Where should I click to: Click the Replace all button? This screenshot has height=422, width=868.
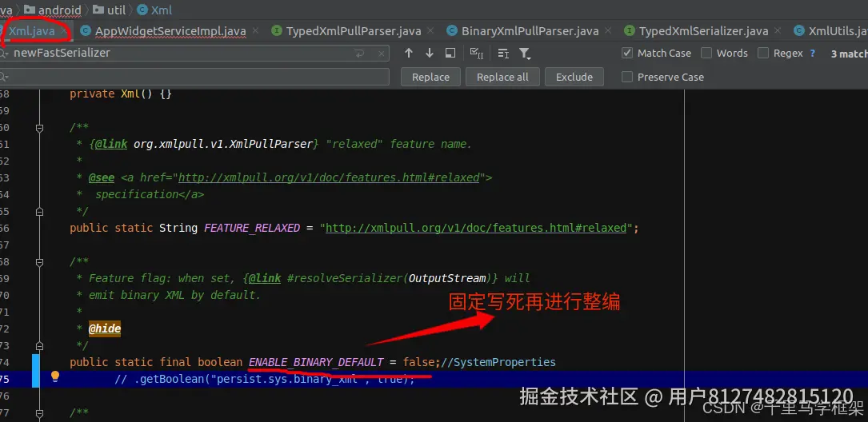tap(502, 77)
